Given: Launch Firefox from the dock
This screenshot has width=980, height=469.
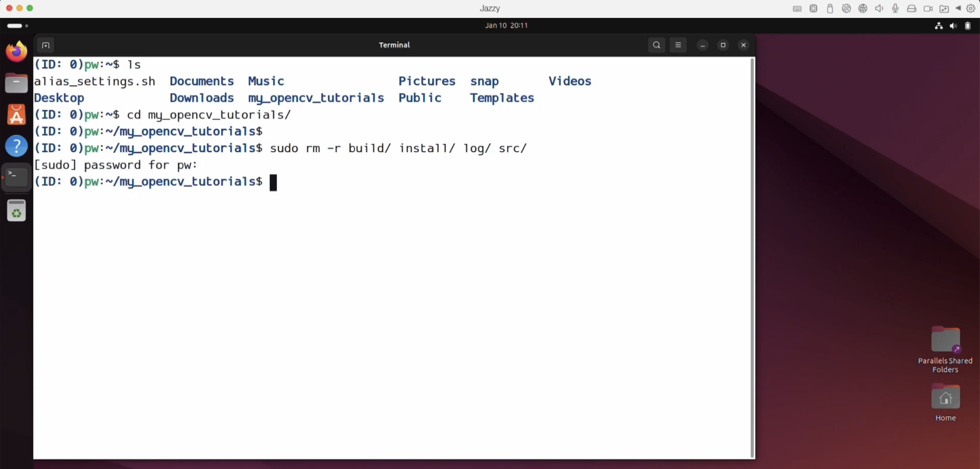Looking at the screenshot, I should (16, 52).
